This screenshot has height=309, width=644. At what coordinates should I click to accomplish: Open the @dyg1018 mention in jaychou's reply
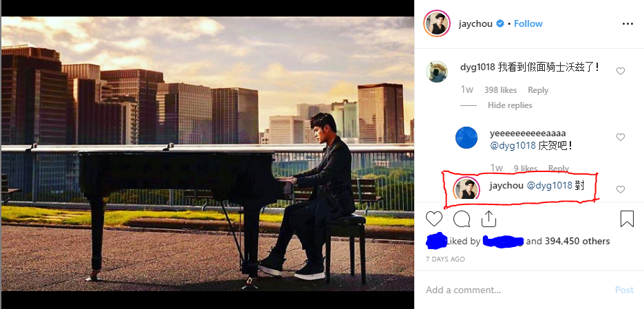(x=550, y=186)
